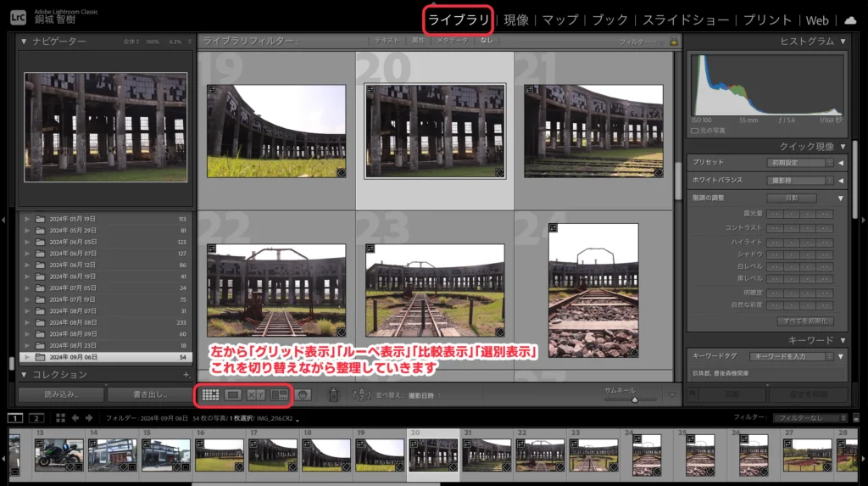
Task: Switch to Loupe view in toolbar
Action: tap(233, 394)
